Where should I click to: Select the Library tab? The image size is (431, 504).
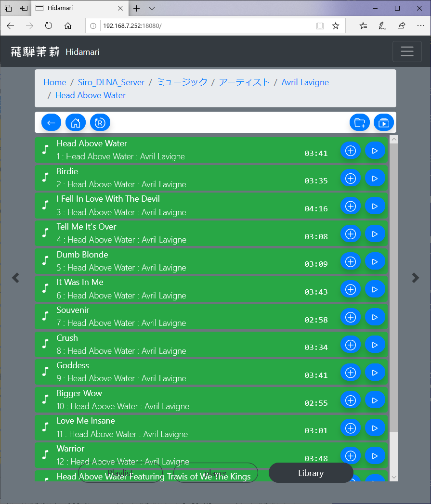tap(311, 473)
